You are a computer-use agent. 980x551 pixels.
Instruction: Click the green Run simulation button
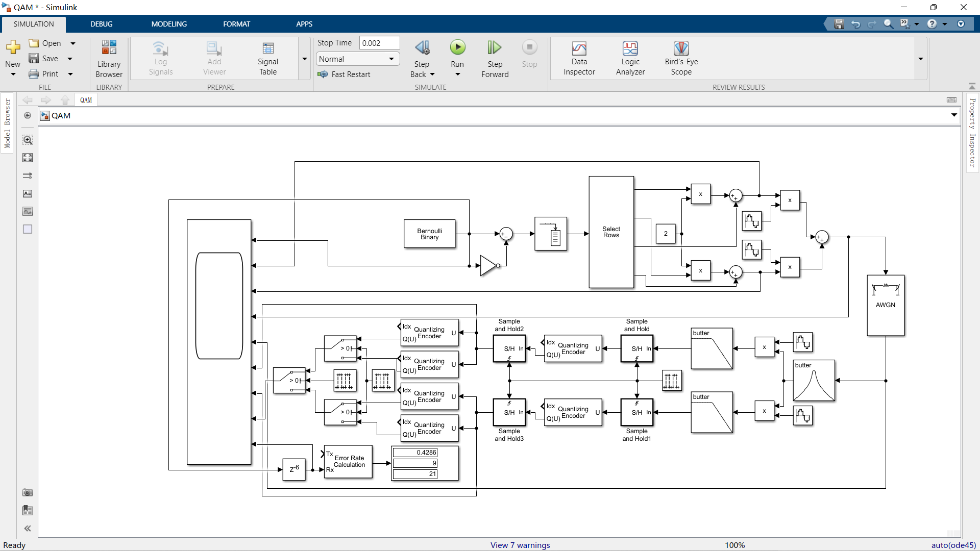click(457, 48)
